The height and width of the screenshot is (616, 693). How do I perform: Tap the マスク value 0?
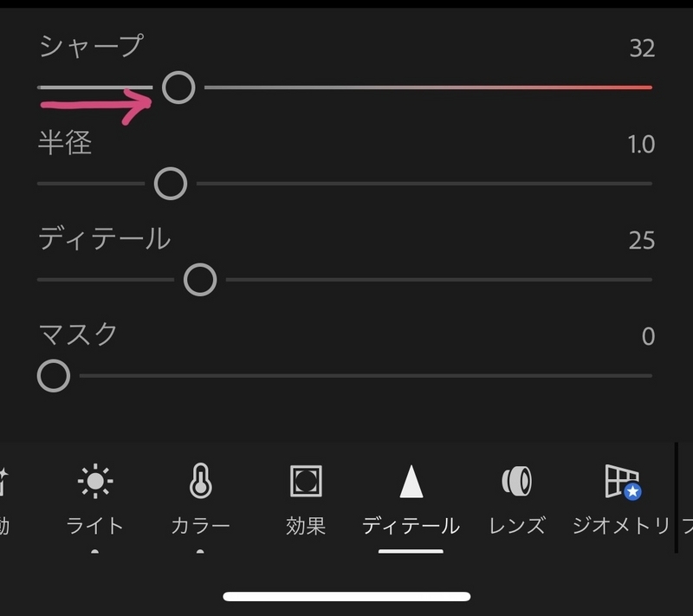648,336
